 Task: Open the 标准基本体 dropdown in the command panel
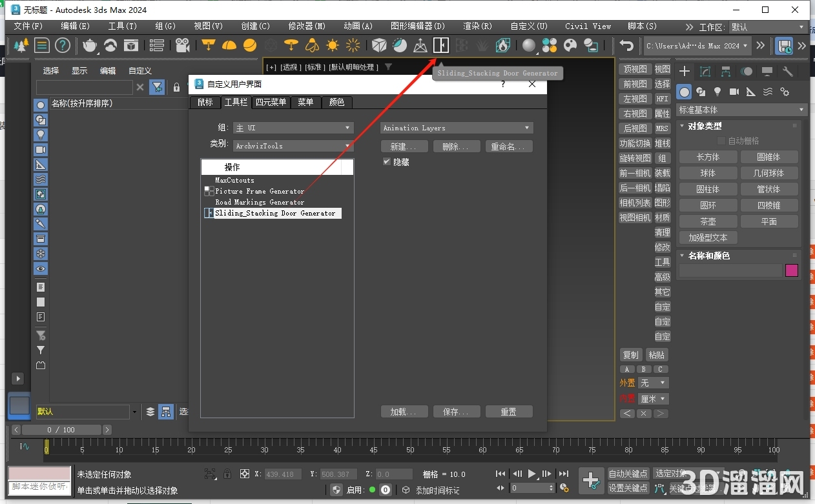point(741,110)
